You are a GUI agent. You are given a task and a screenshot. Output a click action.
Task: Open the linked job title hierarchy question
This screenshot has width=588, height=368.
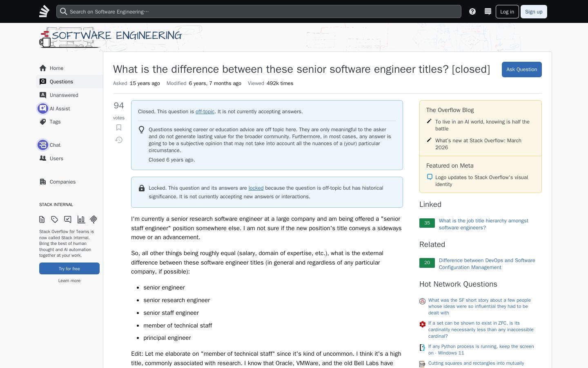(x=483, y=224)
